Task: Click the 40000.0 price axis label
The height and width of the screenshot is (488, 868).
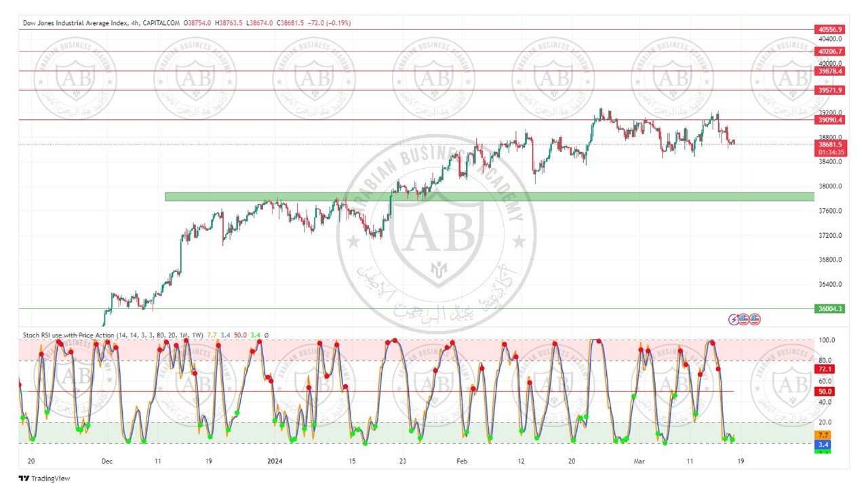Action: pyautogui.click(x=830, y=64)
